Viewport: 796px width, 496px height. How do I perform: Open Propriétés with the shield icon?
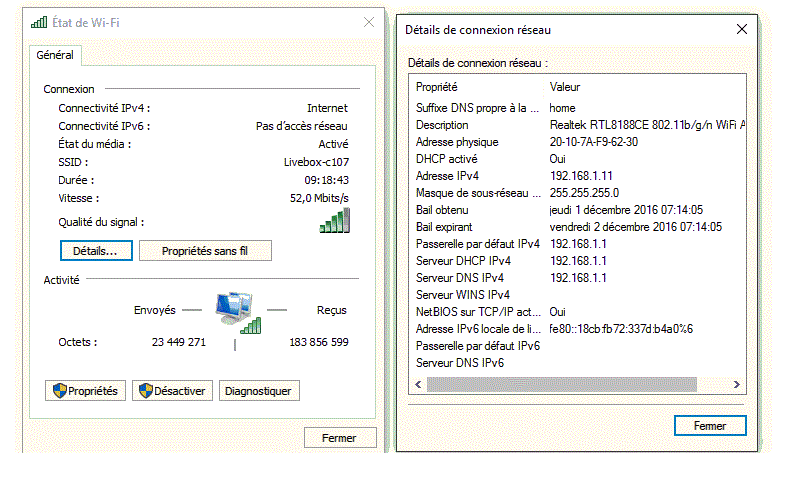pyautogui.click(x=85, y=391)
